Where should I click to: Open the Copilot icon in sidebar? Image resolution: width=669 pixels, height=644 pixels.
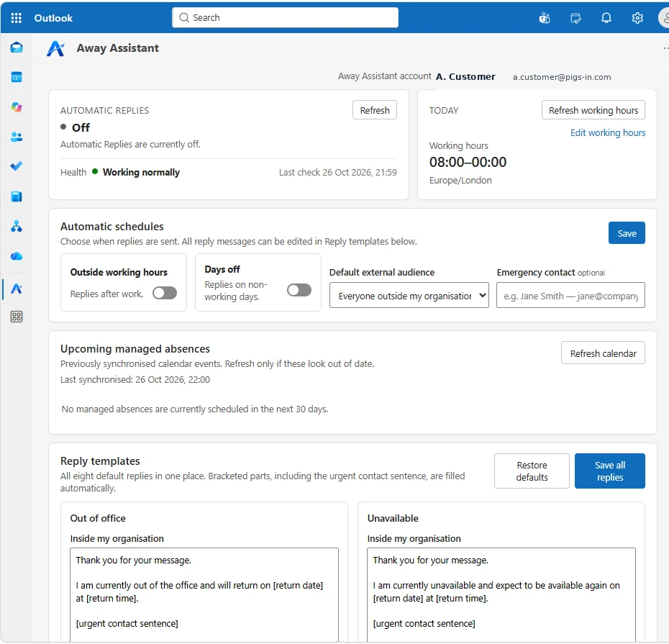[x=17, y=107]
